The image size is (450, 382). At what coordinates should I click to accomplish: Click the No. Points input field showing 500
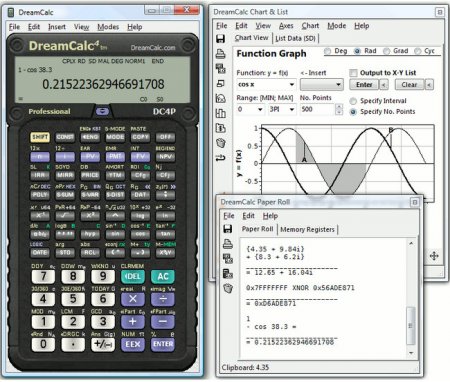click(317, 109)
